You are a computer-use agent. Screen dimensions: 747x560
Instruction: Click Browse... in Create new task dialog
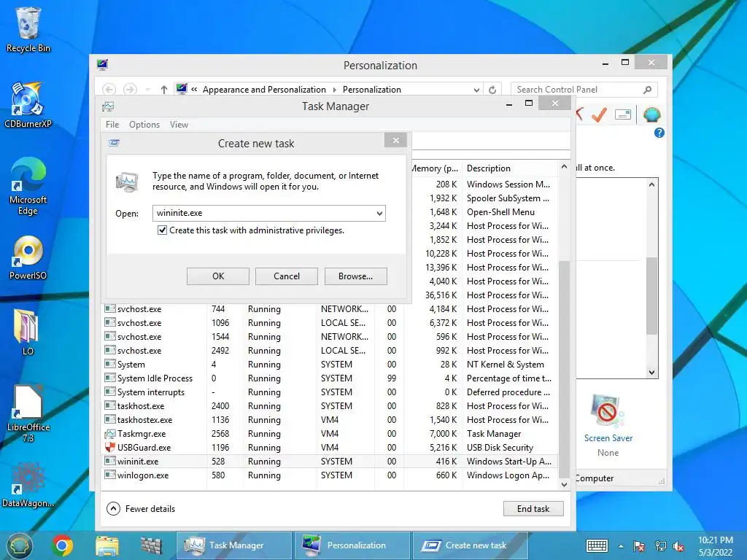coord(355,276)
